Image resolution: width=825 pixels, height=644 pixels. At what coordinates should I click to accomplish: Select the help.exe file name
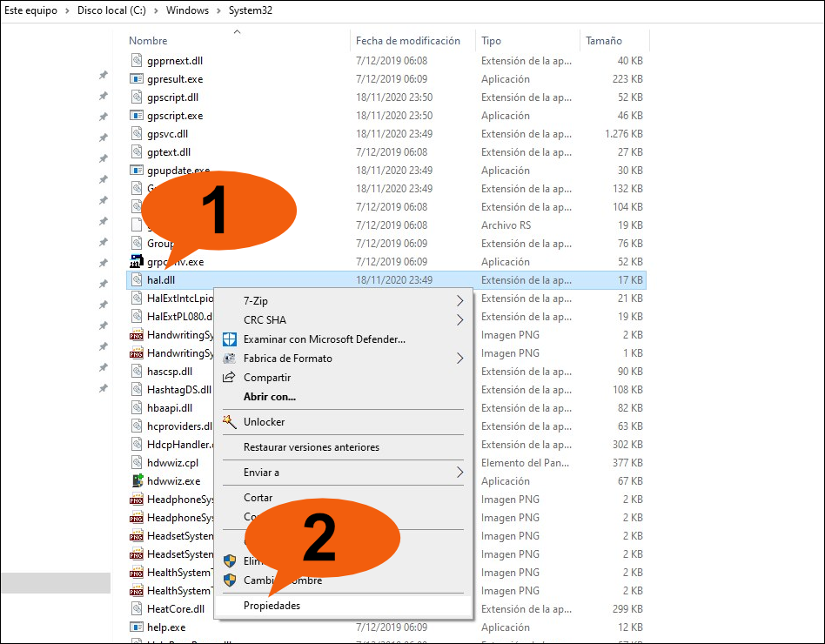[x=166, y=627]
